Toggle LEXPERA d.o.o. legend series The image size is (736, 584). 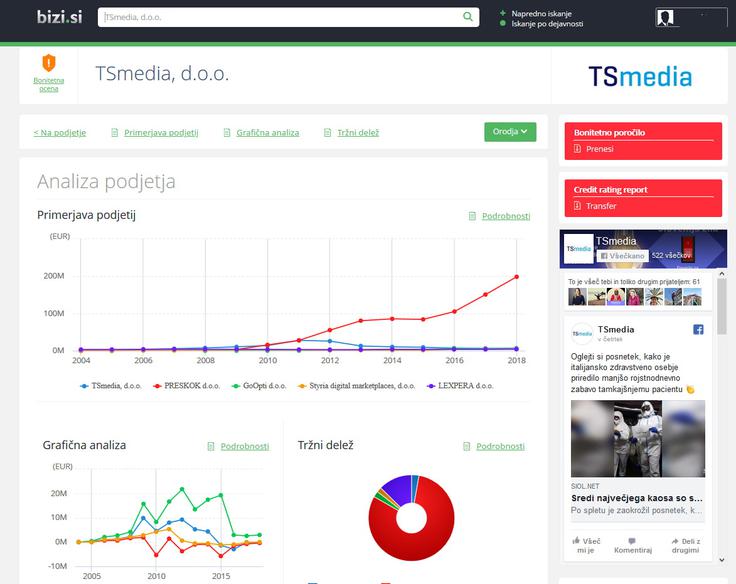(460, 386)
